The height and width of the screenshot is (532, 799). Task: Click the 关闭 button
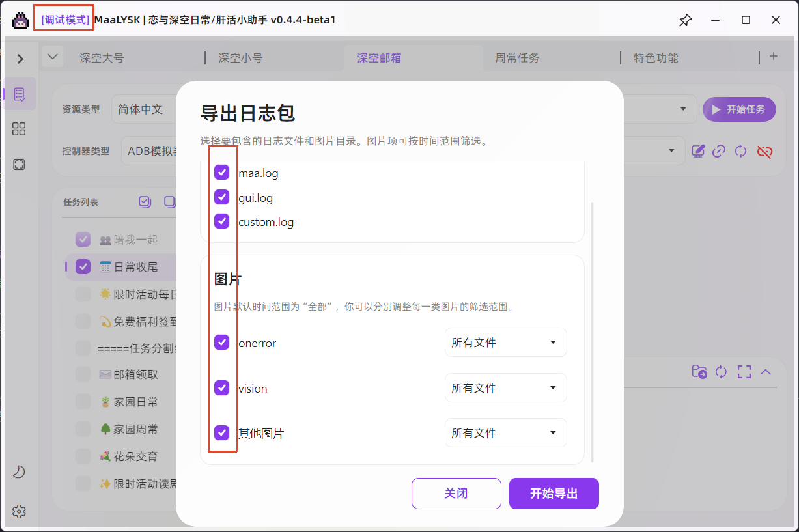click(456, 494)
